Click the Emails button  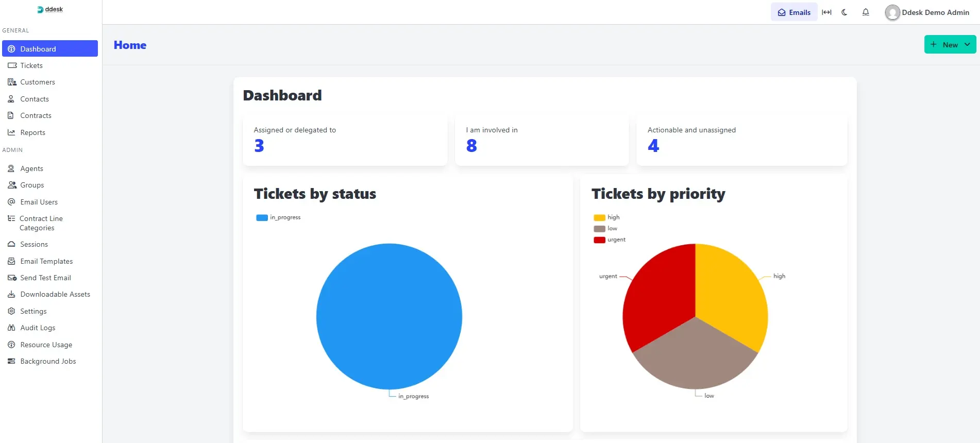(793, 12)
